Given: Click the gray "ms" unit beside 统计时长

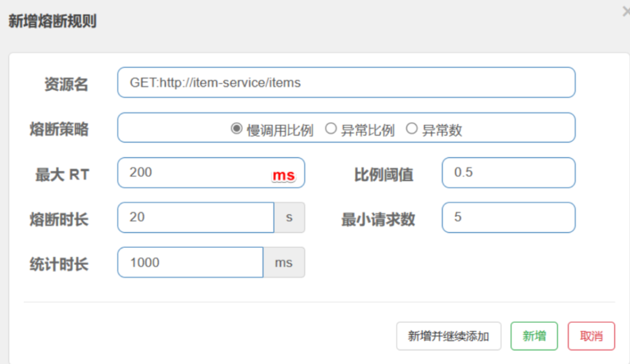Looking at the screenshot, I should tap(284, 263).
